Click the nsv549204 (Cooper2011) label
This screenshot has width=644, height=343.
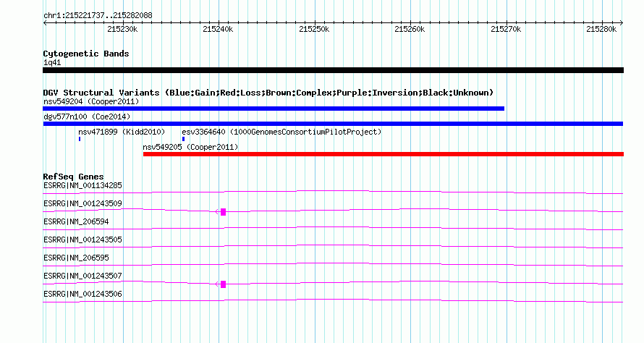coord(91,101)
